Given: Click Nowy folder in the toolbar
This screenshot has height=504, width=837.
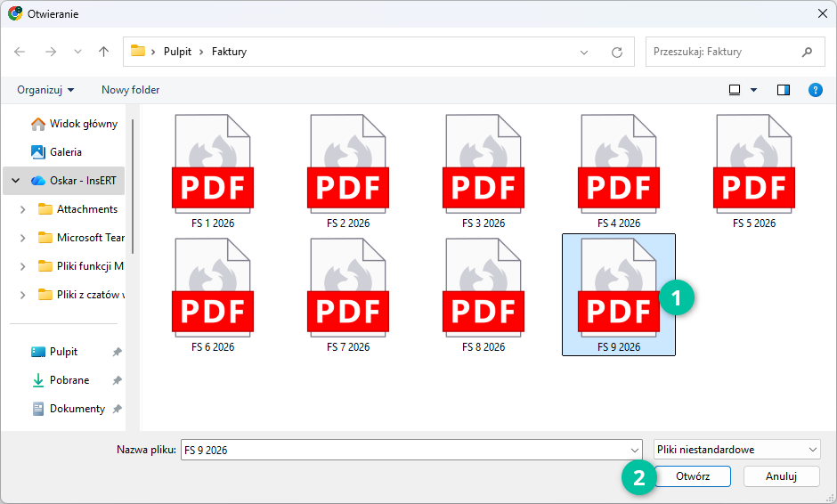Looking at the screenshot, I should pos(131,90).
